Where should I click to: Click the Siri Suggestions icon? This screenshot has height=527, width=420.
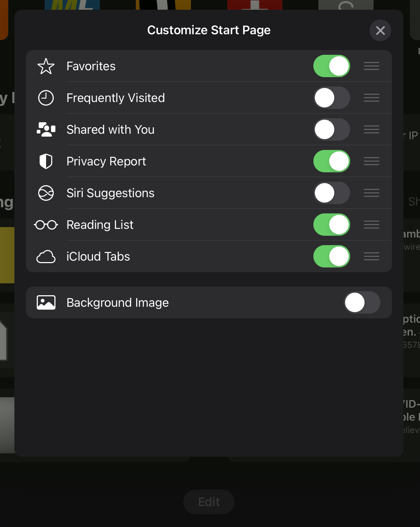(x=46, y=193)
